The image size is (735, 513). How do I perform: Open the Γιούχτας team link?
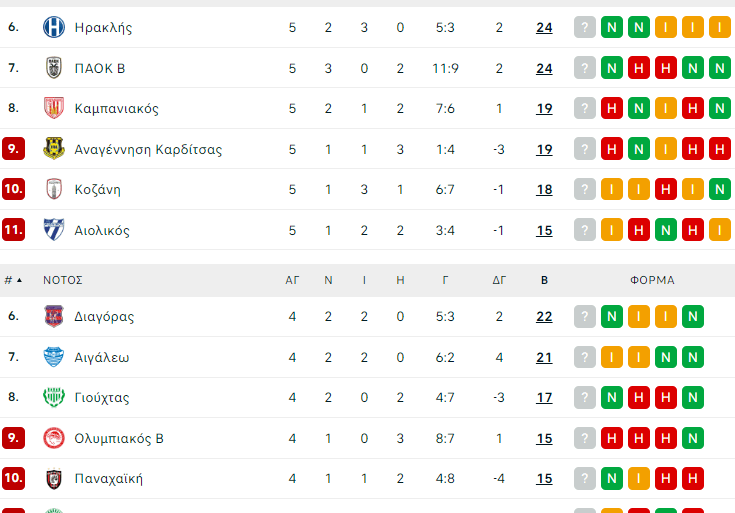[x=101, y=397]
